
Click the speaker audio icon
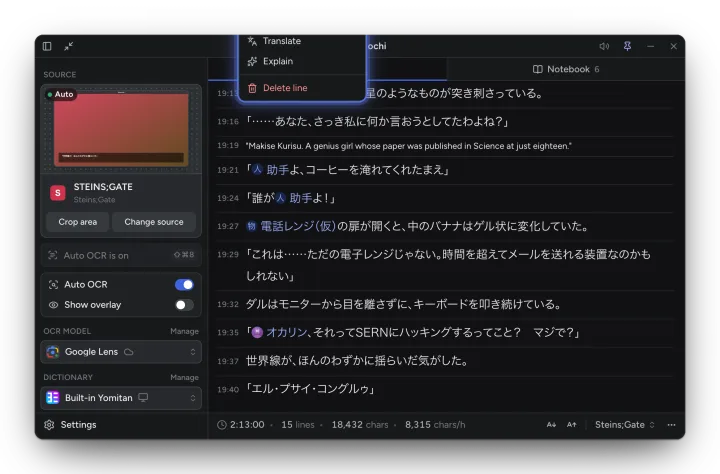[604, 46]
